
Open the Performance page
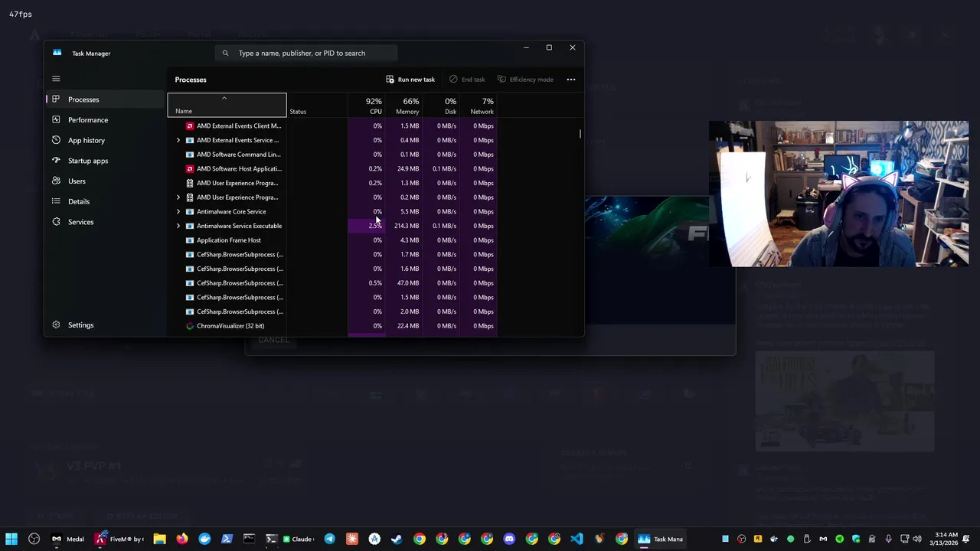(106, 120)
